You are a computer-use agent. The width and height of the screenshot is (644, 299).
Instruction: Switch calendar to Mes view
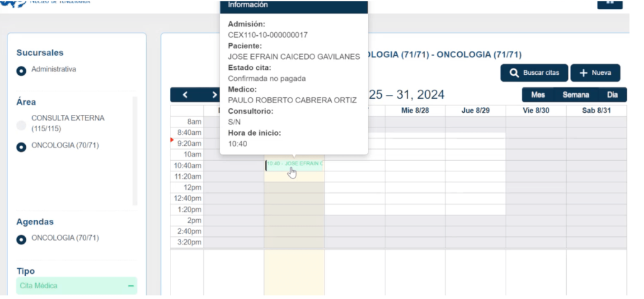pos(538,95)
